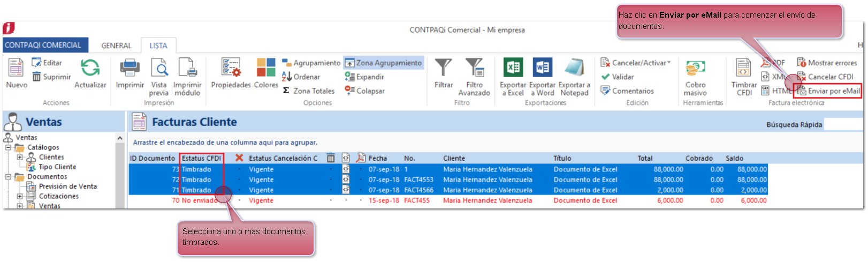Select Cotizaciones in the tree
Viewport: 868px width, 262px height.
click(x=58, y=196)
